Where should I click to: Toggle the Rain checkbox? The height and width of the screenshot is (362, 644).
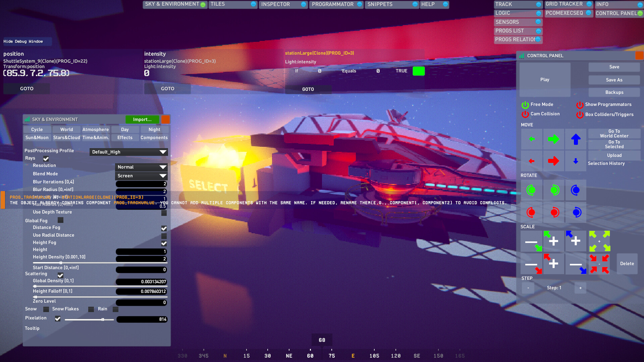pyautogui.click(x=115, y=309)
